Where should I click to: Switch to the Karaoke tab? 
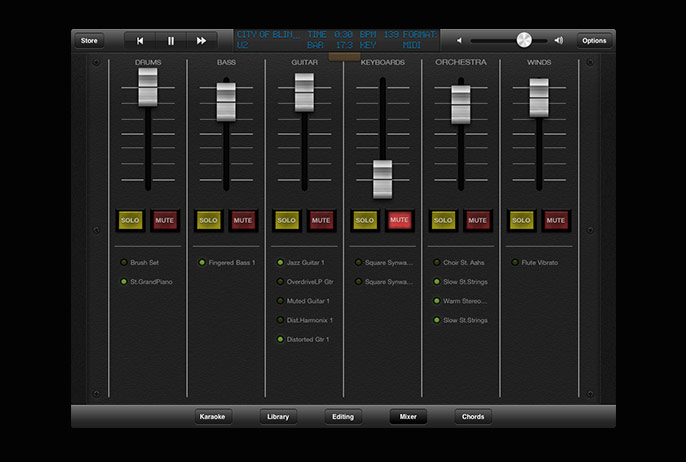coord(213,416)
